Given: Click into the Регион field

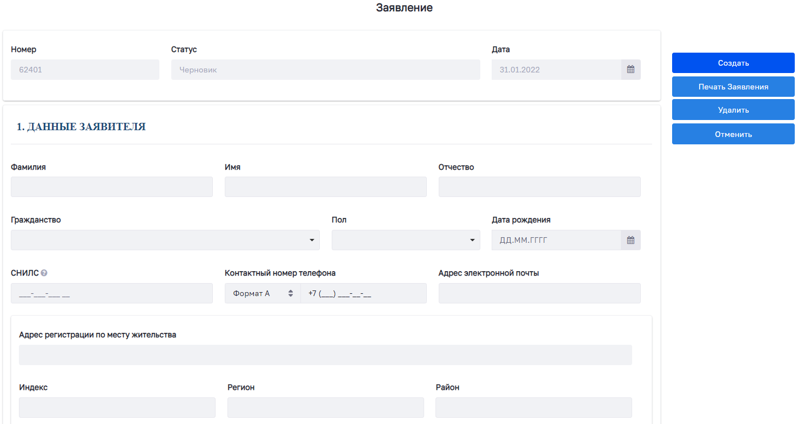Looking at the screenshot, I should 325,407.
